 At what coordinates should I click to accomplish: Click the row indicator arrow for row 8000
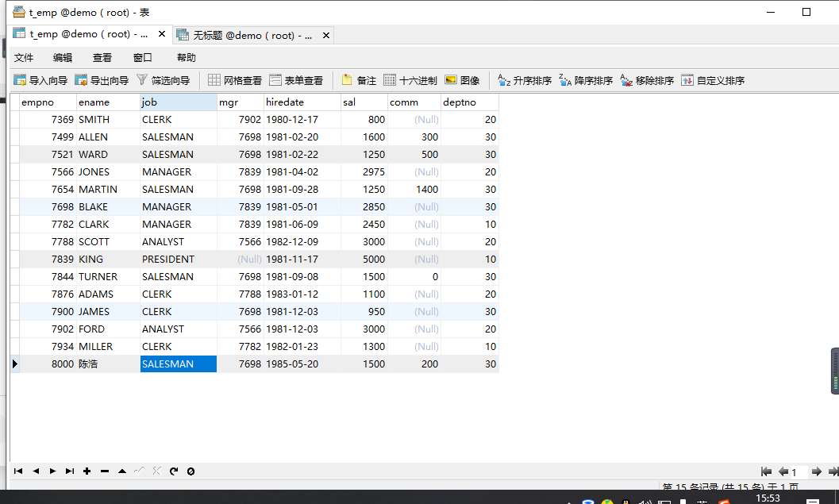click(15, 364)
